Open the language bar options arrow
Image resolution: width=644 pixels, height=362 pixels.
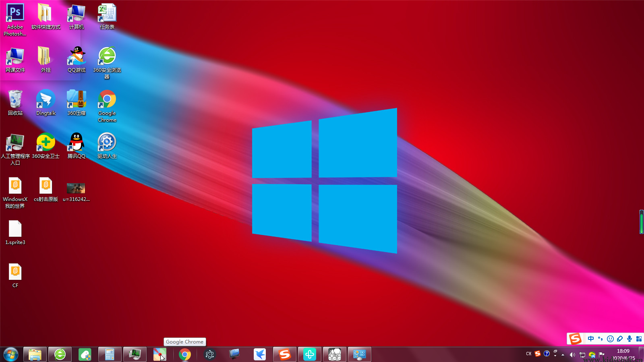555,356
